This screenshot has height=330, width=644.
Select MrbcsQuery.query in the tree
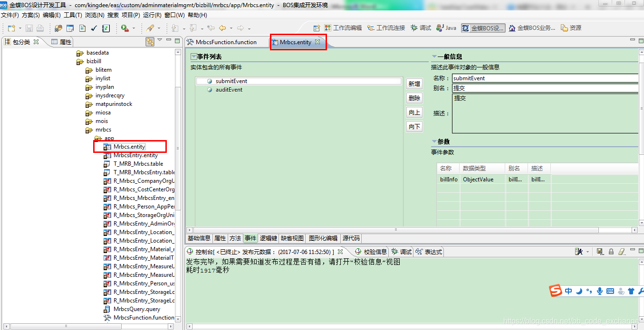click(137, 309)
